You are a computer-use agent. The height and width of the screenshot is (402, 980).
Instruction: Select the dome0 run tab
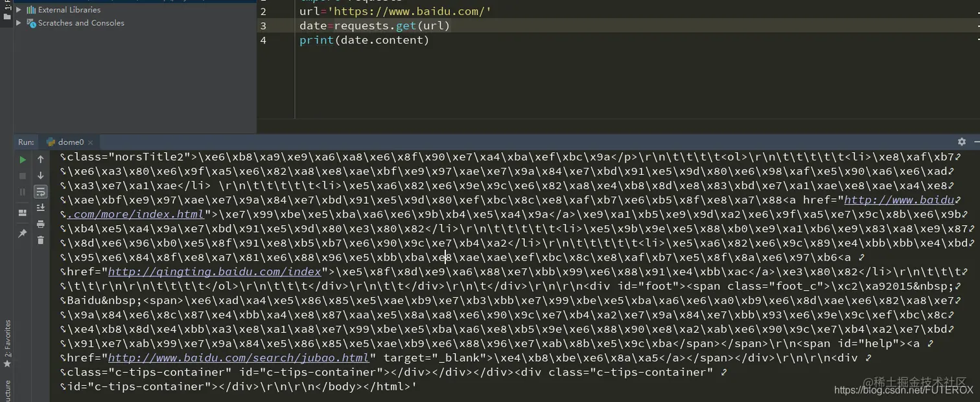[x=71, y=142]
